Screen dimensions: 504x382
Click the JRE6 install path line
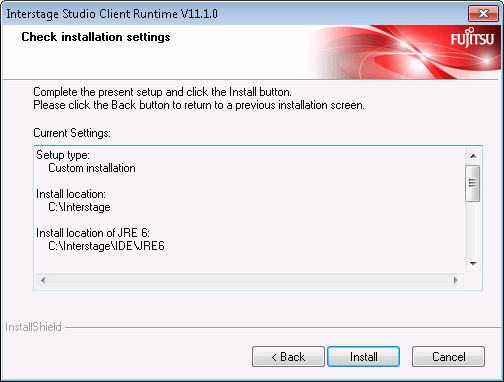(x=106, y=246)
